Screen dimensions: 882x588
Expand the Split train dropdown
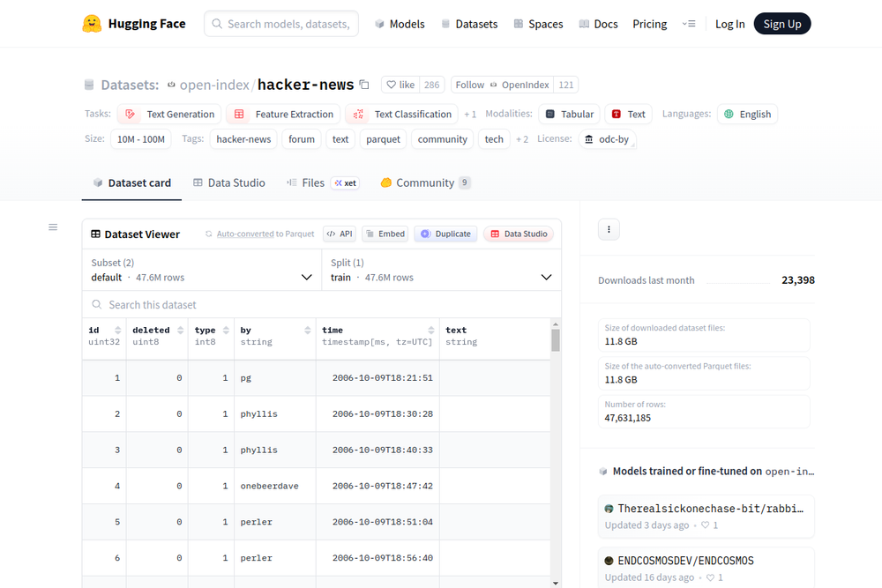tap(442, 271)
